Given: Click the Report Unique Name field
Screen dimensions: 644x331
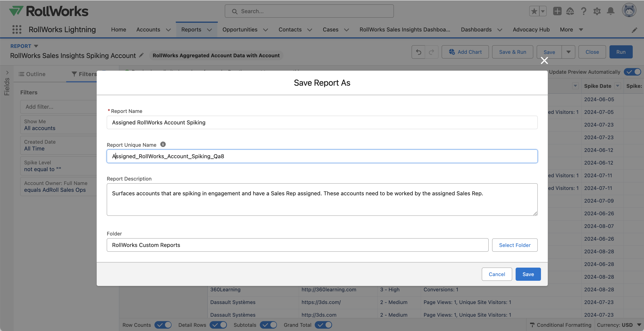Looking at the screenshot, I should click(322, 156).
